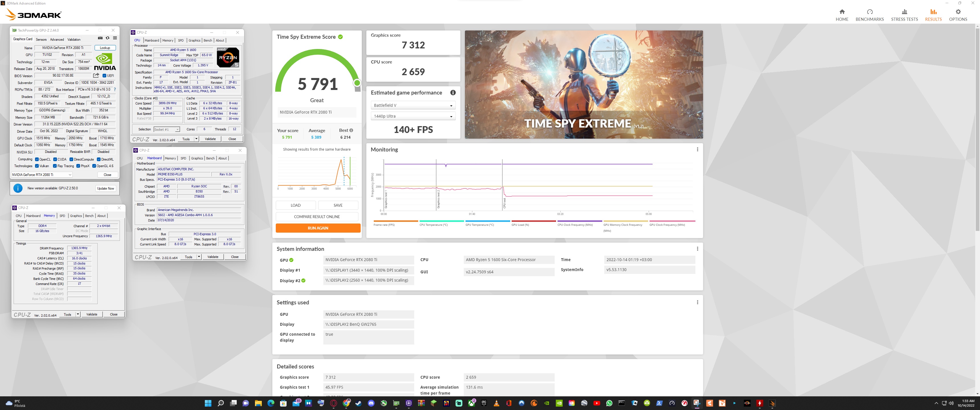Click Update Now for GPU-Z 2.50.0

(105, 188)
